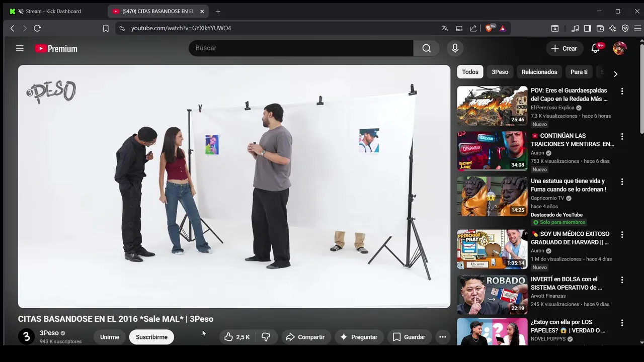Open media control music note icon
Viewport: 644px width, 362px height.
pos(575,28)
